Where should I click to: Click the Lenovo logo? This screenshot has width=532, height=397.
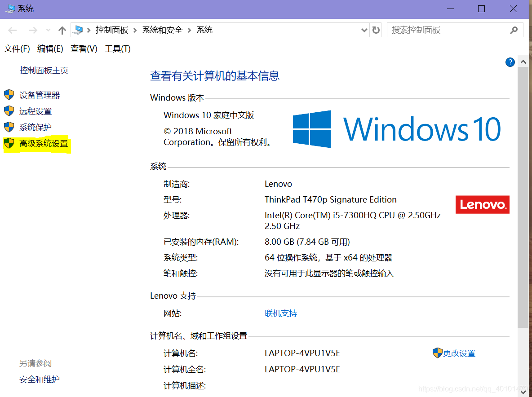[482, 204]
